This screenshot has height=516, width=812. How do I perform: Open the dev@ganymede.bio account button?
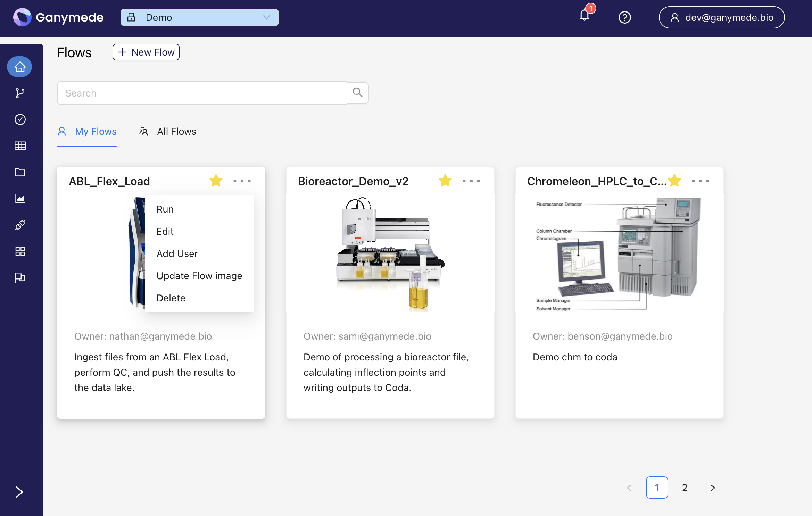721,17
